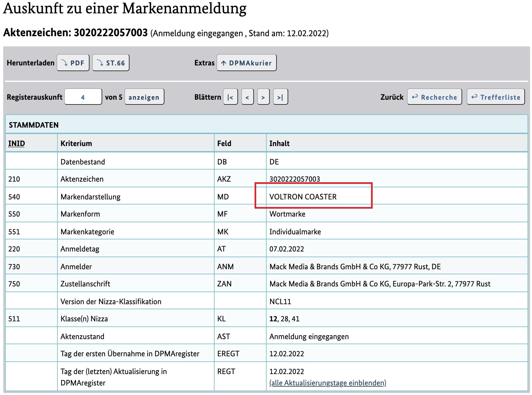Viewport: 532px width, 395px height.
Task: Click the Aktenzeichen value 3020222057003 in table
Action: pos(295,179)
